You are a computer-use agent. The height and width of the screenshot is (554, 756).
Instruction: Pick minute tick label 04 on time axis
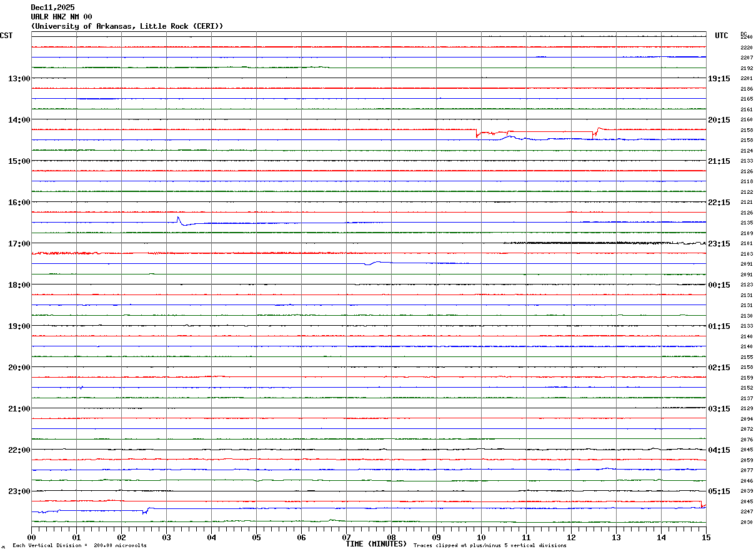click(211, 536)
